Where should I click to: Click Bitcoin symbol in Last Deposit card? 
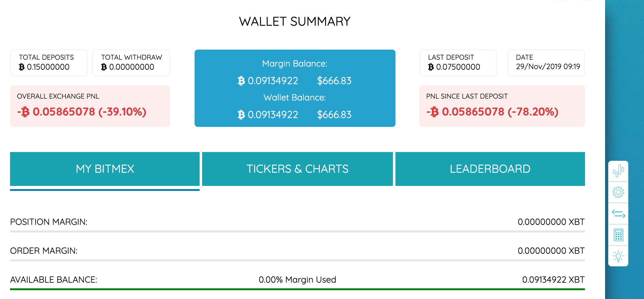[x=431, y=67]
